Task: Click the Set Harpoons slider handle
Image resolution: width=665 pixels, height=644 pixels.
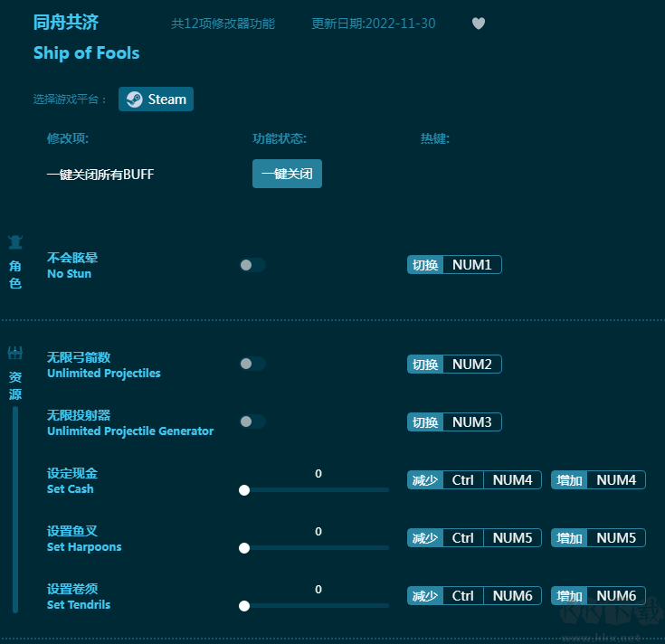Action: (x=244, y=548)
